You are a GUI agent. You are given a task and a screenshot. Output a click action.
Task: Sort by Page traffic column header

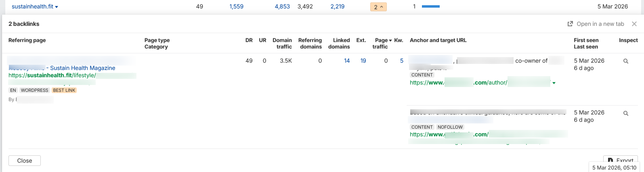click(382, 43)
